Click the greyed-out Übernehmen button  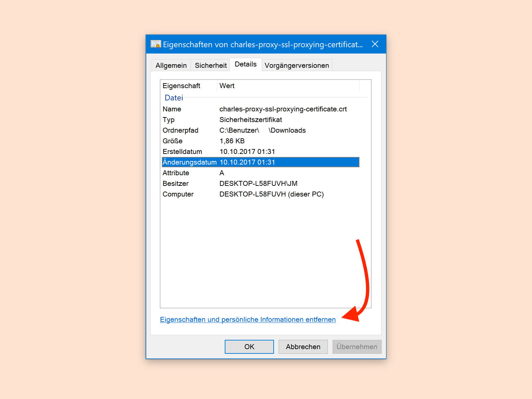click(x=357, y=347)
